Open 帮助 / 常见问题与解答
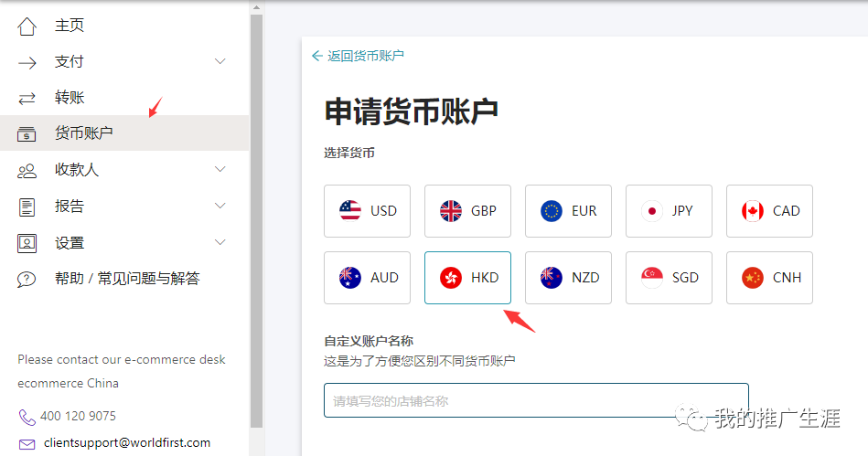868x456 pixels. pos(127,279)
